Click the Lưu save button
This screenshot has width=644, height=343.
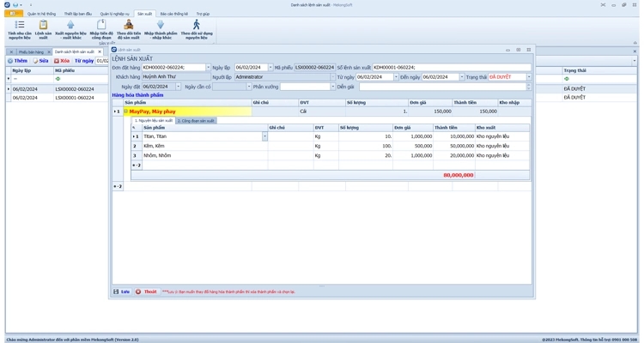click(x=122, y=292)
